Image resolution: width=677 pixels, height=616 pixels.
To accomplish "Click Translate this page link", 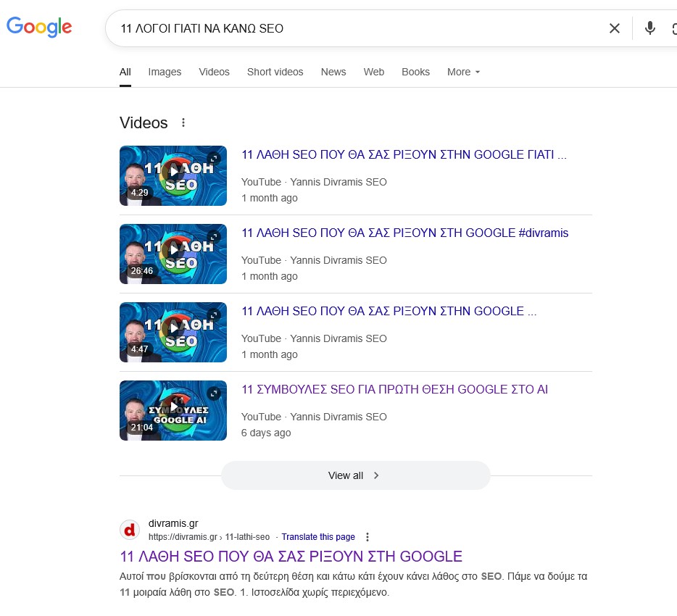I will [318, 537].
